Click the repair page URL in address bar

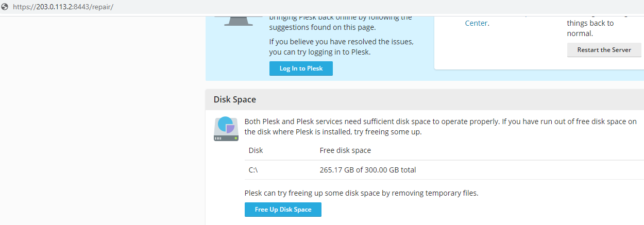pos(63,7)
